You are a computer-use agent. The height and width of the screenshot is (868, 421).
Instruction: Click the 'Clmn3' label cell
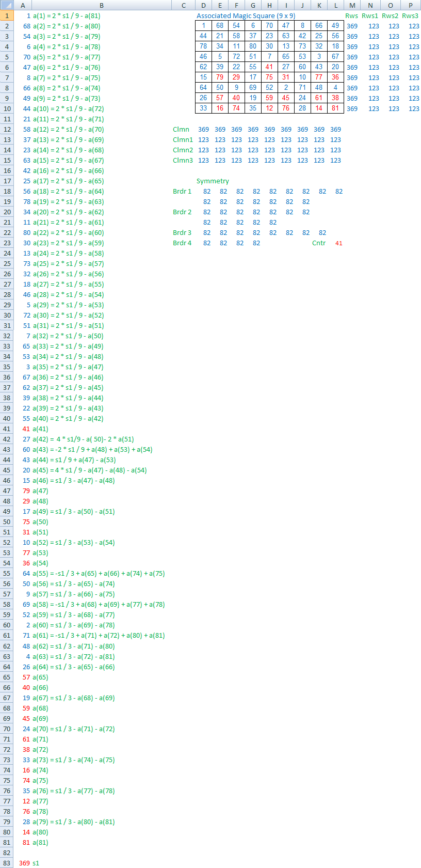(183, 160)
